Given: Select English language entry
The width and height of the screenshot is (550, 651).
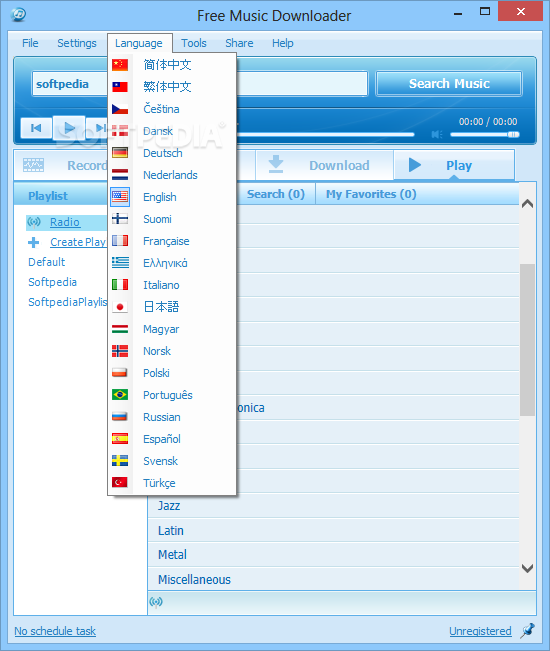Looking at the screenshot, I should 172,197.
